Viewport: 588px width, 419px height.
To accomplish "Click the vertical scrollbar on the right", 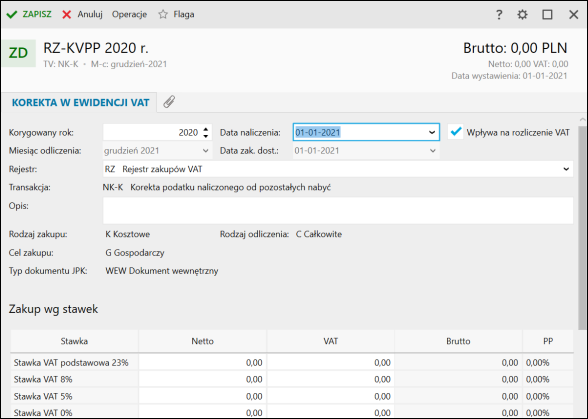I will (583, 228).
